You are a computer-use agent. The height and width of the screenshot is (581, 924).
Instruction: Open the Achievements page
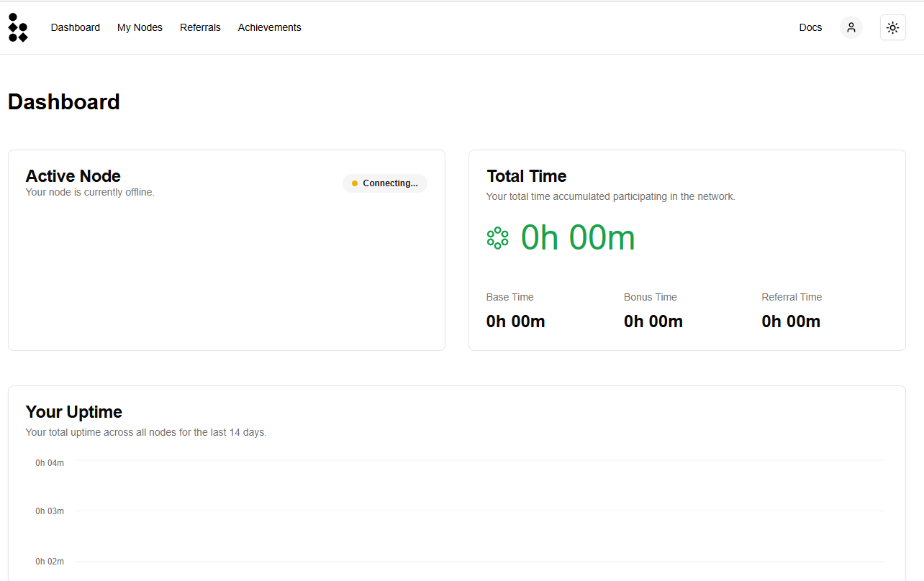click(x=269, y=27)
